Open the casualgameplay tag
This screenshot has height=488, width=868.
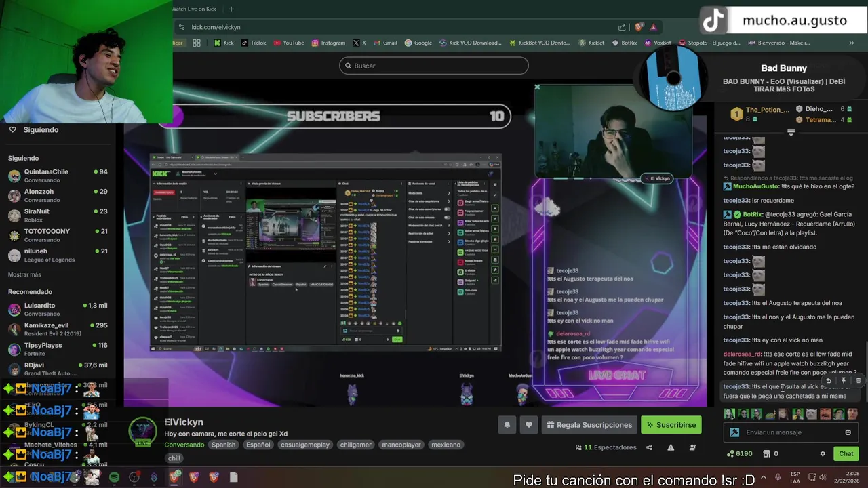pyautogui.click(x=305, y=445)
